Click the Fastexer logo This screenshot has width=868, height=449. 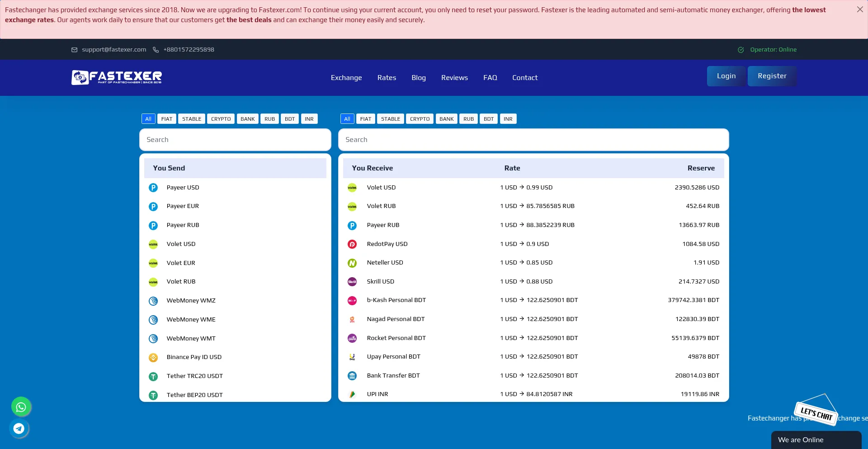click(117, 77)
